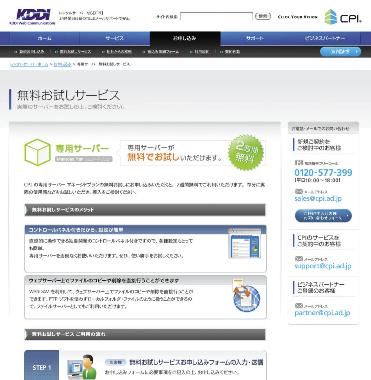Click mail icon above sales@cpi.ad.jp
This screenshot has width=371, height=380.
tap(299, 191)
